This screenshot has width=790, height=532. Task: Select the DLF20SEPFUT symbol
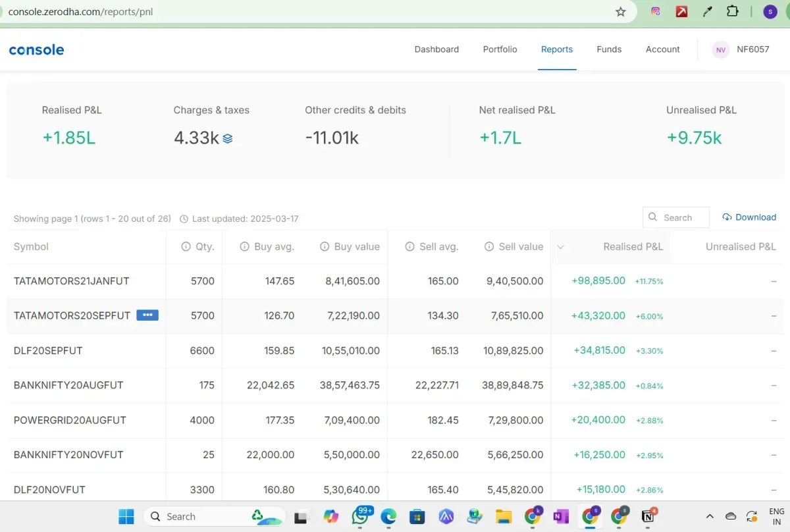[x=48, y=350]
